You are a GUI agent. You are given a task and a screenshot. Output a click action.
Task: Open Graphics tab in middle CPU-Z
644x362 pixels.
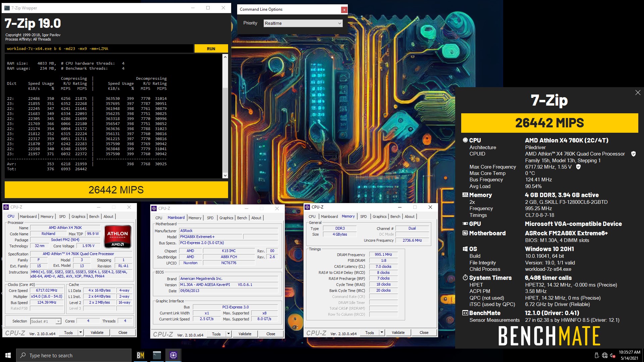[x=226, y=218]
